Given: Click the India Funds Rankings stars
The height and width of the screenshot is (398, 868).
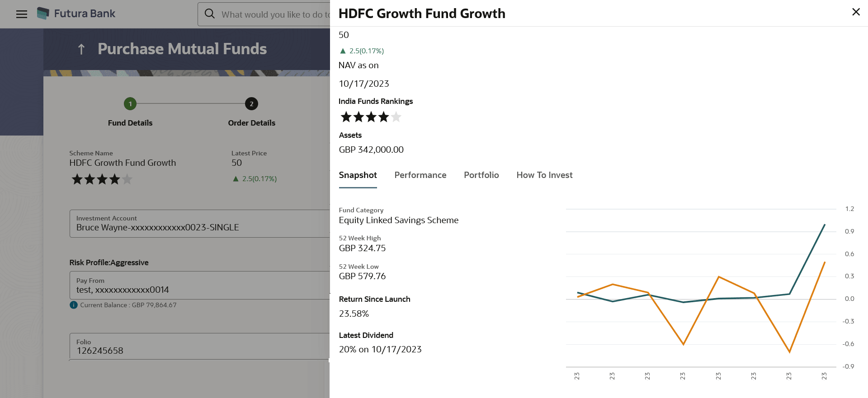Looking at the screenshot, I should pos(371,117).
